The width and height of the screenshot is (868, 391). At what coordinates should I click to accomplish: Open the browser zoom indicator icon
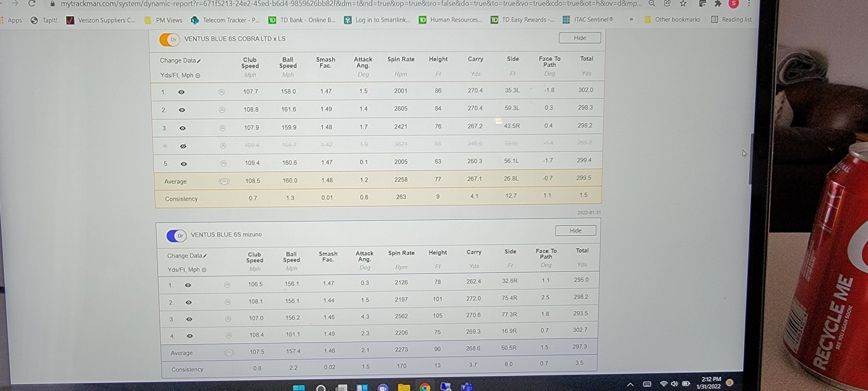652,3
